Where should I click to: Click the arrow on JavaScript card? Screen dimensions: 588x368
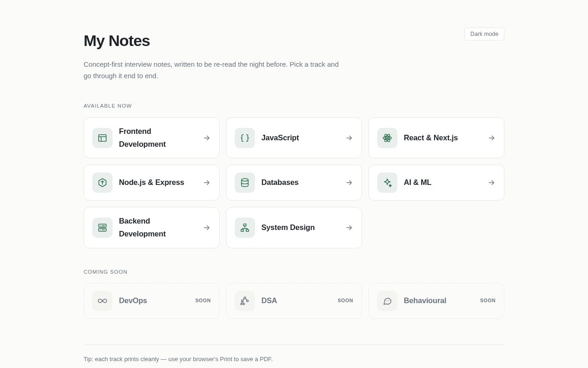[349, 138]
